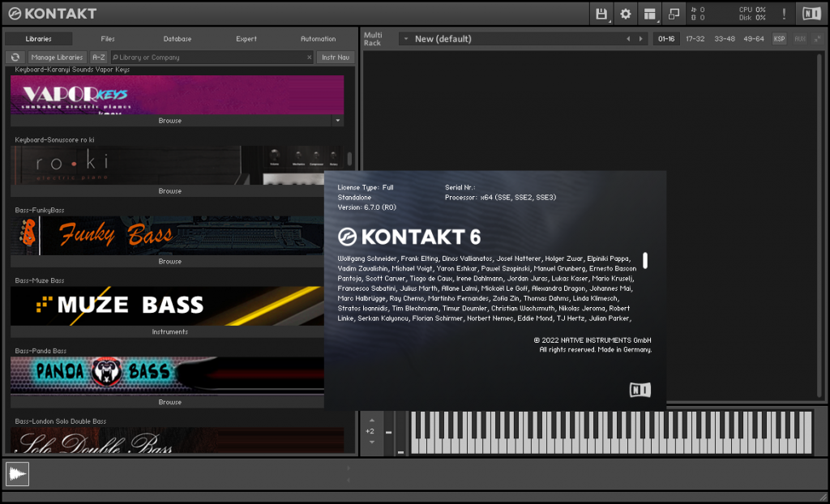Click the Library or Company search field
This screenshot has height=504, width=830.
click(211, 58)
